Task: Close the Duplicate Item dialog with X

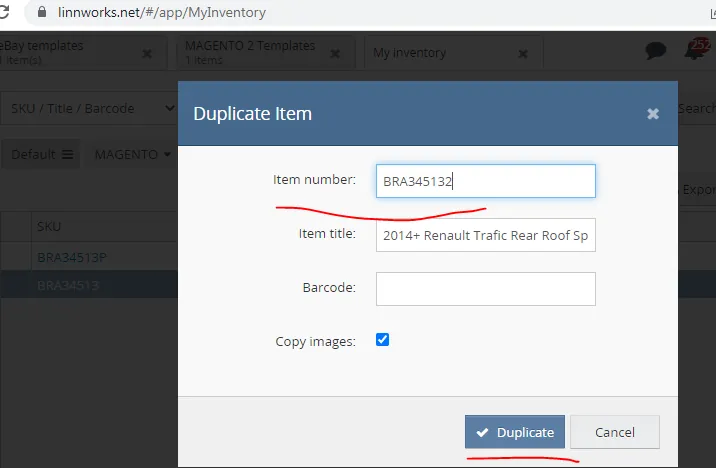Action: click(653, 114)
